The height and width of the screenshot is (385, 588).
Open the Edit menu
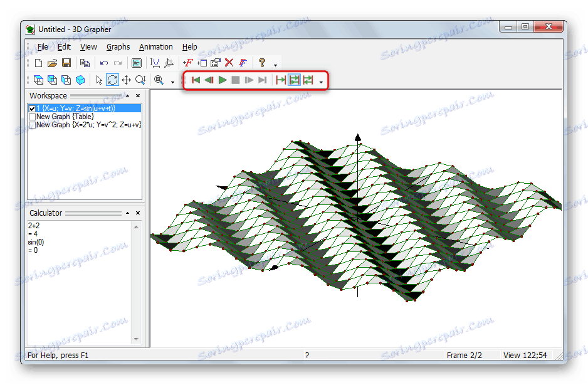pos(64,47)
